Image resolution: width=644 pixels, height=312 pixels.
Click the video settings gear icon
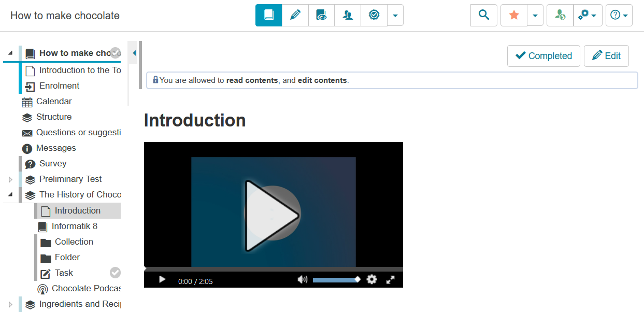tap(371, 279)
